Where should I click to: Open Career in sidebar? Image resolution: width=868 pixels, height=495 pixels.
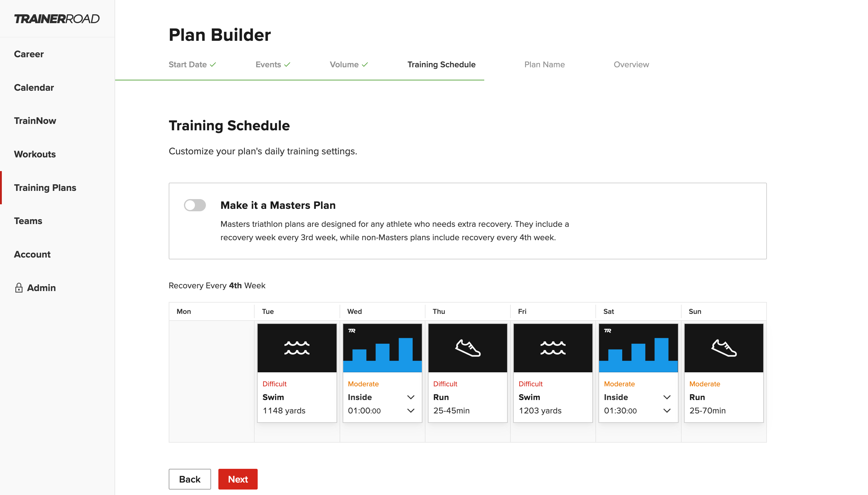tap(29, 54)
